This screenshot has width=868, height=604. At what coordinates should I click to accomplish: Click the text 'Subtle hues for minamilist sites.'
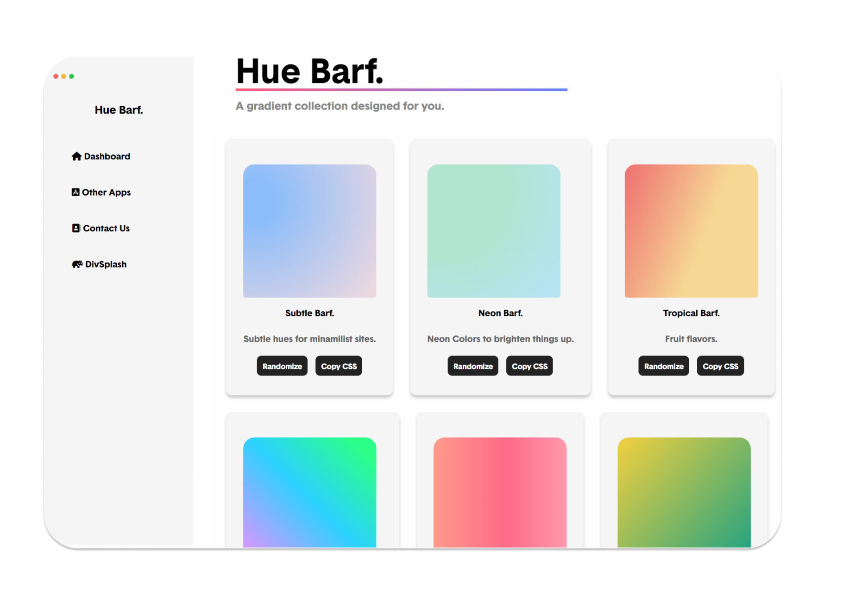tap(309, 339)
